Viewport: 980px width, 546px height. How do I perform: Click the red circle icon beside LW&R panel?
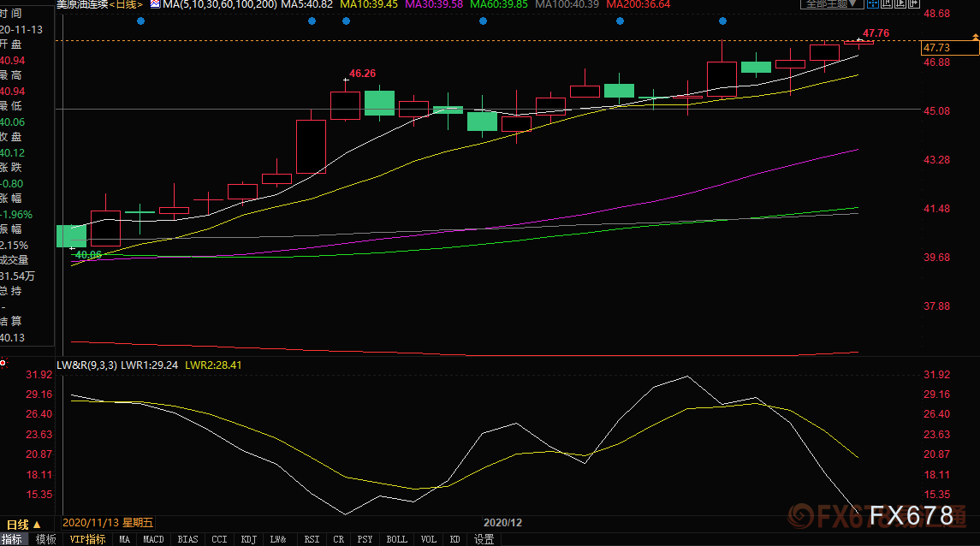[3, 364]
